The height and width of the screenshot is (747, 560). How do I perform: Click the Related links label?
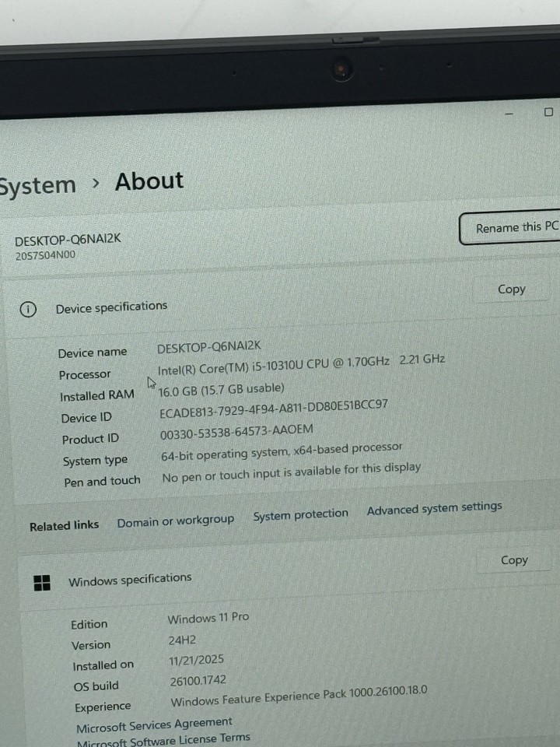tap(65, 526)
